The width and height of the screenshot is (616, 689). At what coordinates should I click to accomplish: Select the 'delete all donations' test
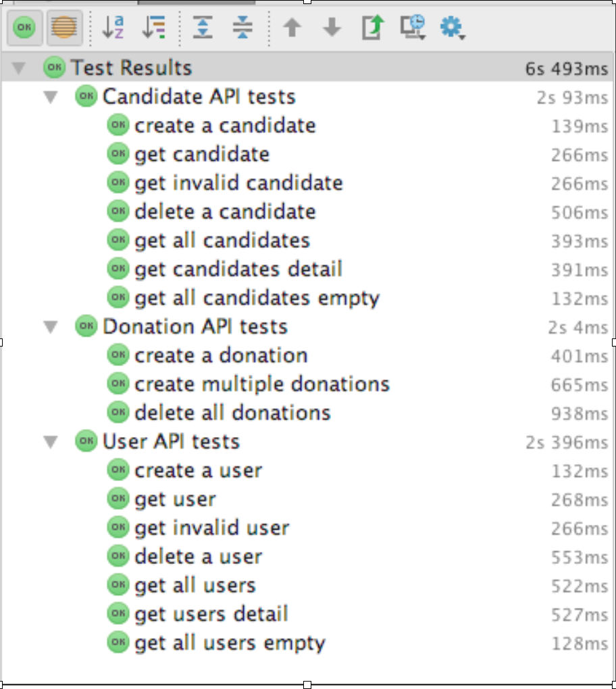point(232,413)
